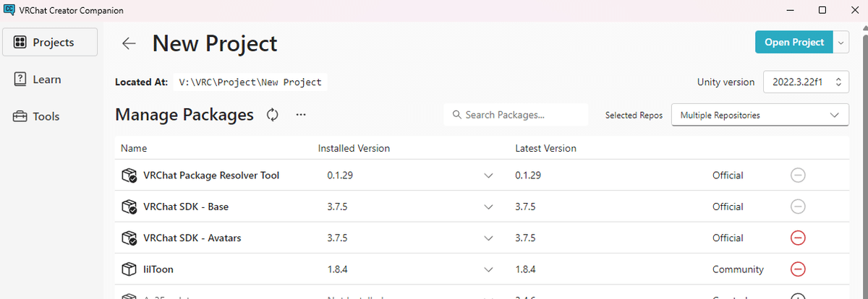Click the Open Project button

coord(794,42)
